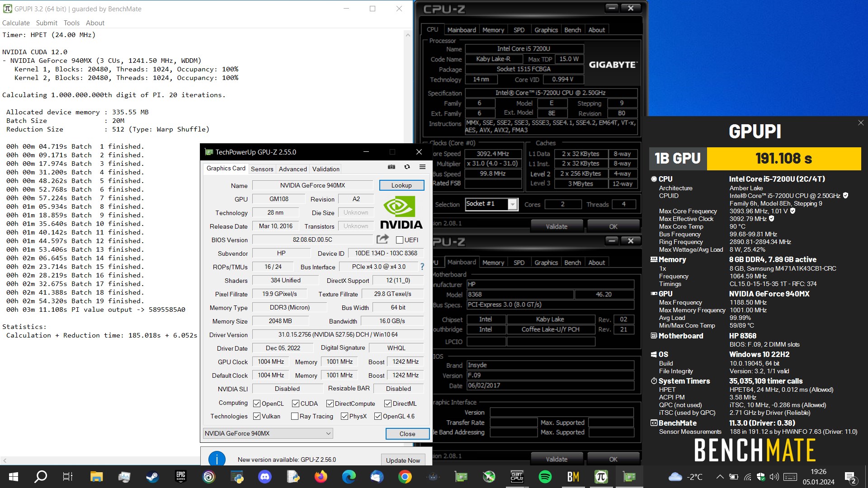This screenshot has height=488, width=868.
Task: Show hidden system tray icons
Action: tap(720, 477)
